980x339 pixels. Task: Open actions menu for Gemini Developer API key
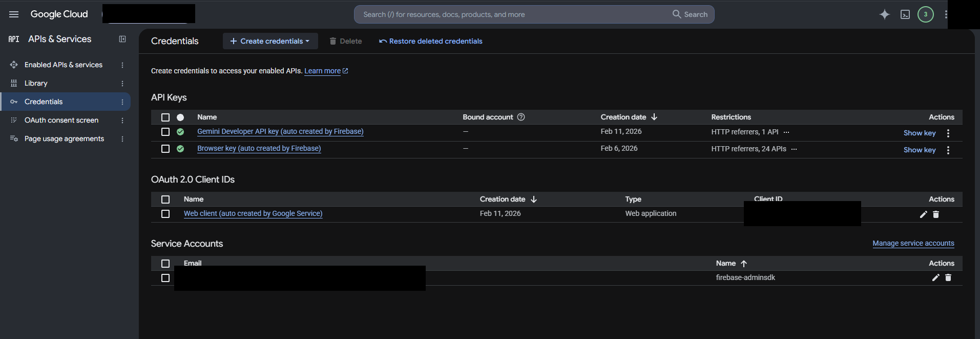click(x=948, y=133)
